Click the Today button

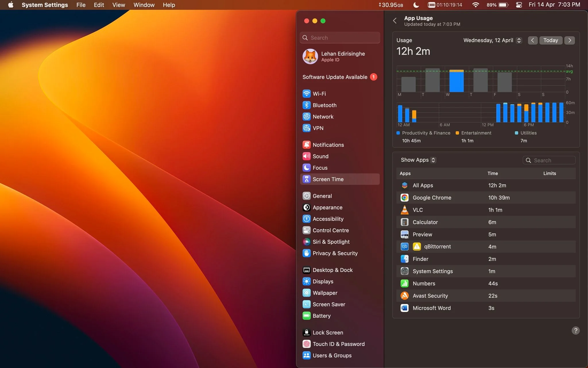[x=550, y=40]
